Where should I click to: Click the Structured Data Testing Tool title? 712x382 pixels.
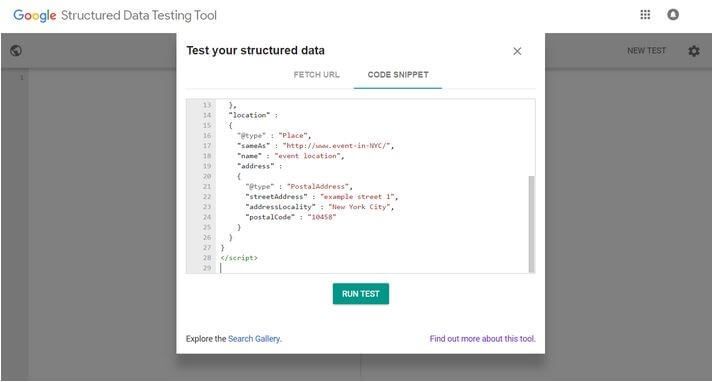point(139,15)
